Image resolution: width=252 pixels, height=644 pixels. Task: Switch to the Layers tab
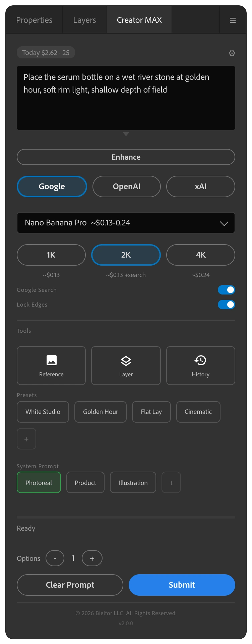pos(84,20)
